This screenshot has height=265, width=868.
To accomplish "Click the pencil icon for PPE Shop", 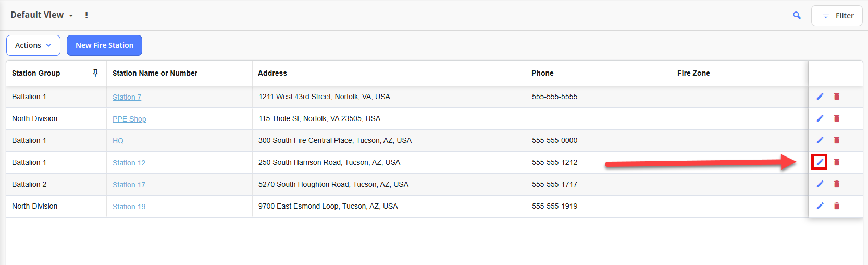I will (820, 118).
